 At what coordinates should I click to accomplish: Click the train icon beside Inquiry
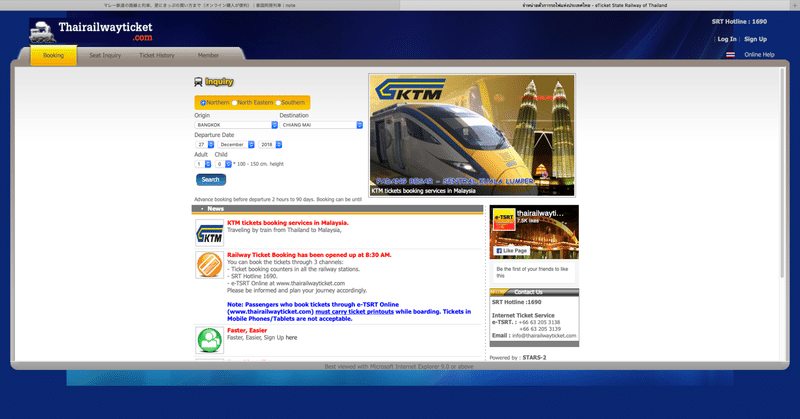(198, 82)
